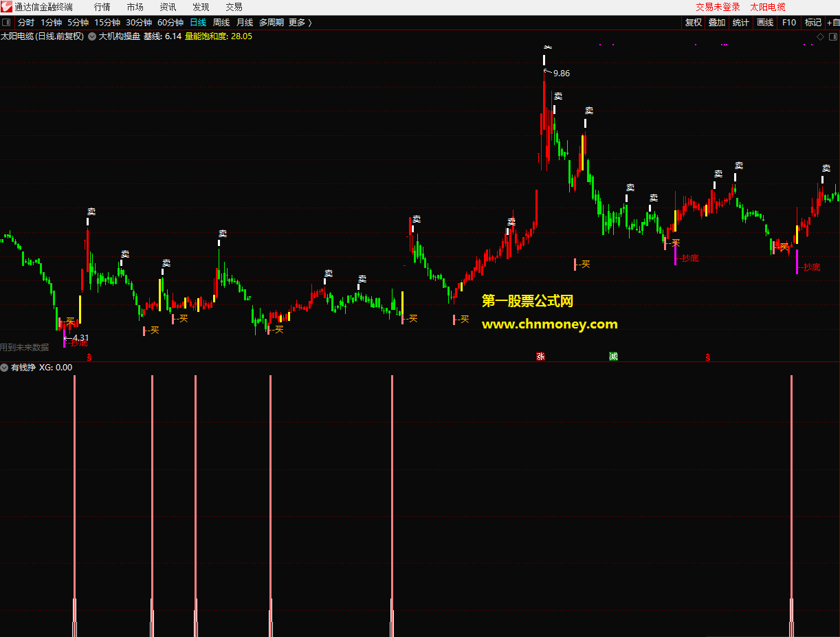Switch to 15分钟 period
Viewport: 840px width, 637px height.
click(x=107, y=23)
